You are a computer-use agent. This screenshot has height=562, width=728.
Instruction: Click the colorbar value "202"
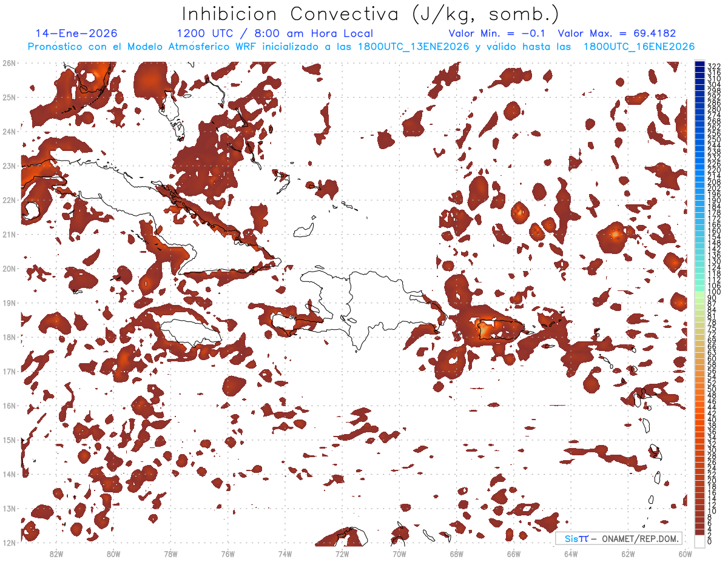(x=713, y=188)
